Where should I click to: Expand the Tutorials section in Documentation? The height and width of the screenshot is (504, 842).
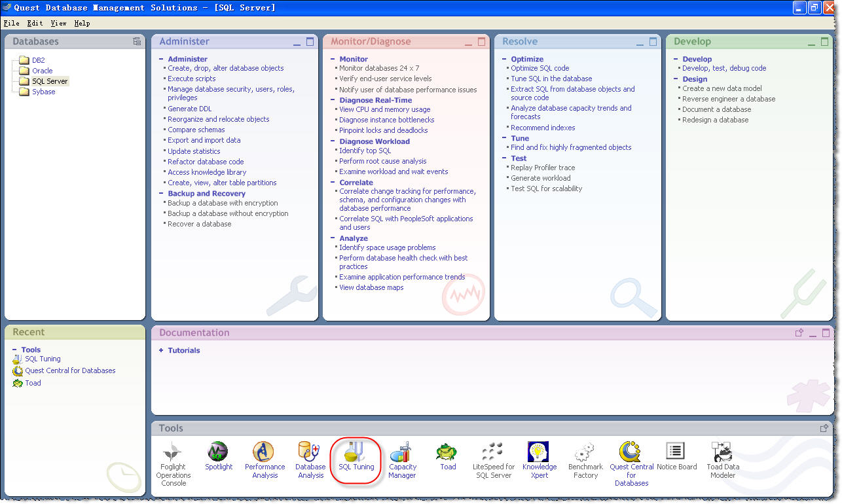(161, 351)
